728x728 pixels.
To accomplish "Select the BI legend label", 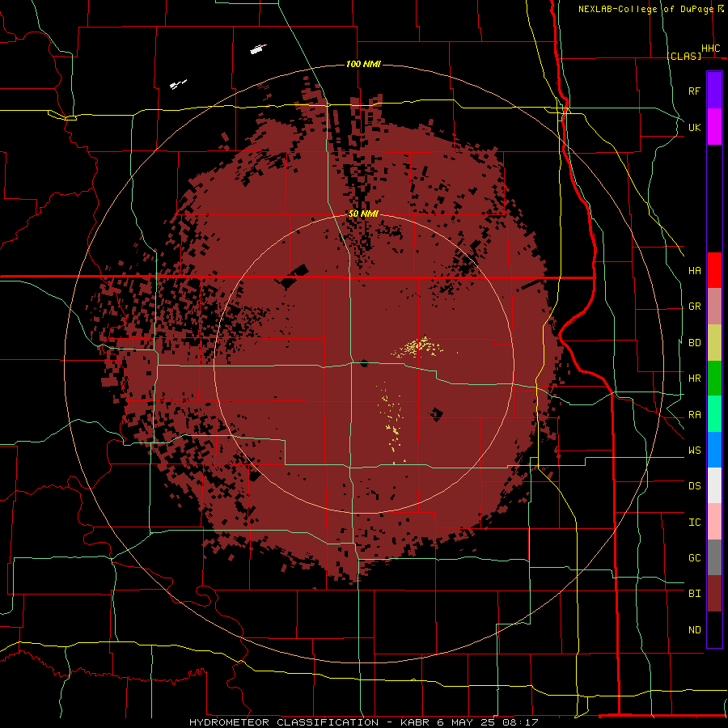I will coord(694,594).
